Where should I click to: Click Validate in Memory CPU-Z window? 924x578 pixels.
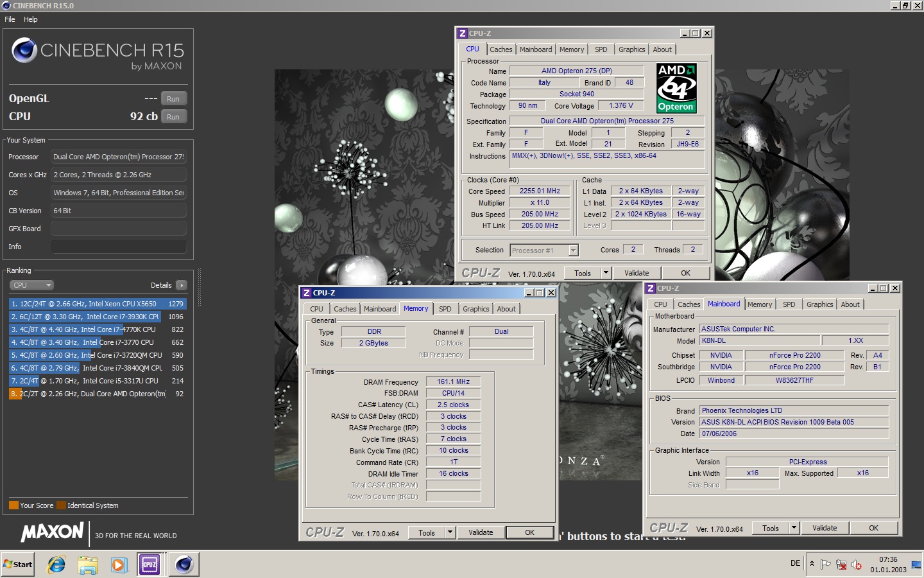coord(481,533)
